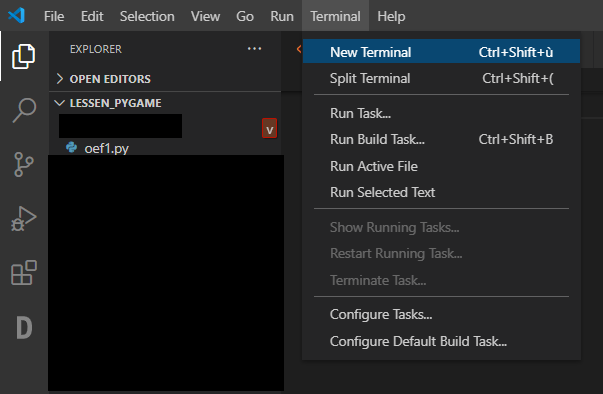Viewport: 603px width, 394px height.
Task: Open Explorer's three-dot more actions menu
Action: coord(254,49)
